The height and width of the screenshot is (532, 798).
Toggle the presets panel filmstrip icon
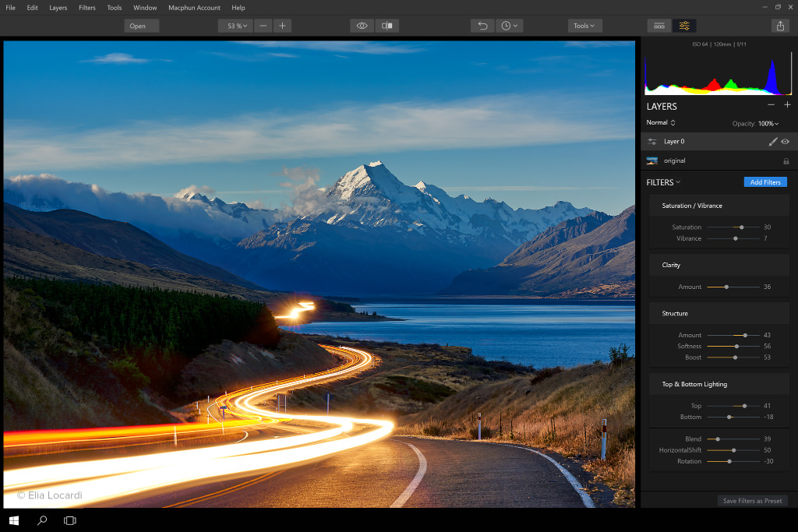pyautogui.click(x=659, y=26)
